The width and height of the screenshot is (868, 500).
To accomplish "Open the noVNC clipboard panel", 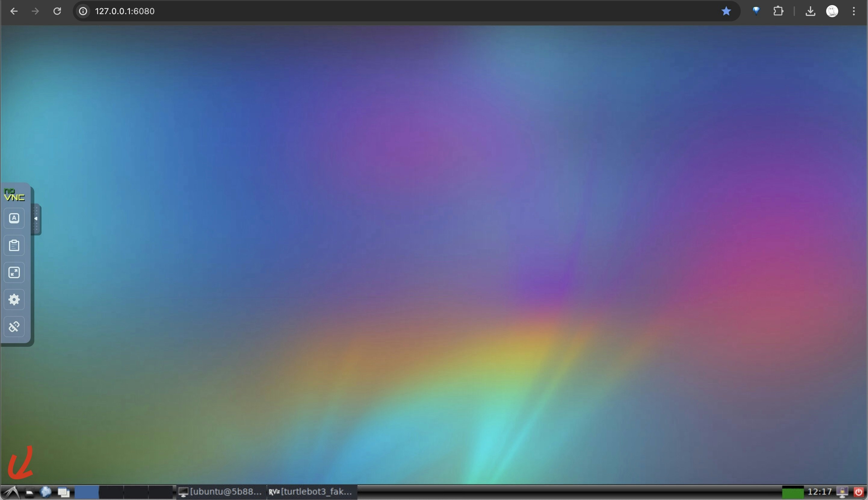I will point(14,246).
